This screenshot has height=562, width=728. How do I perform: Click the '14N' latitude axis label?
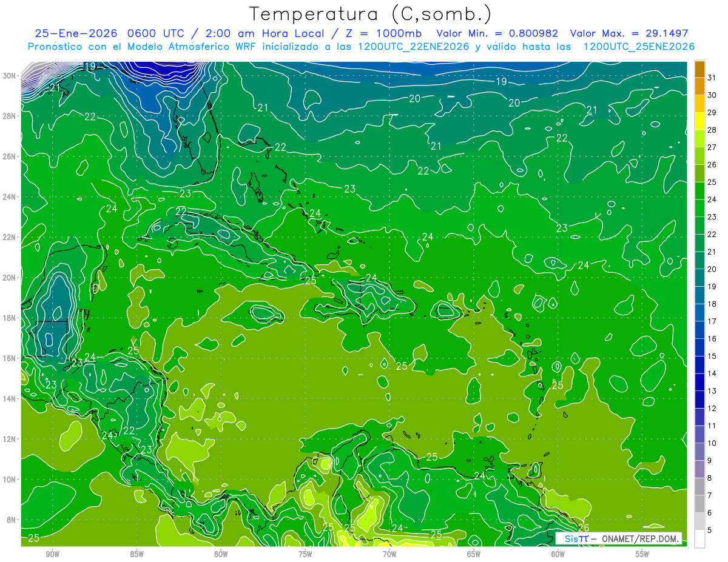pos(10,398)
